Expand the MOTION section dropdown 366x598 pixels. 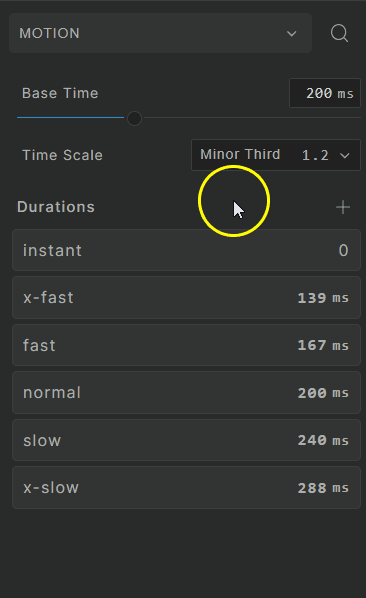click(161, 33)
